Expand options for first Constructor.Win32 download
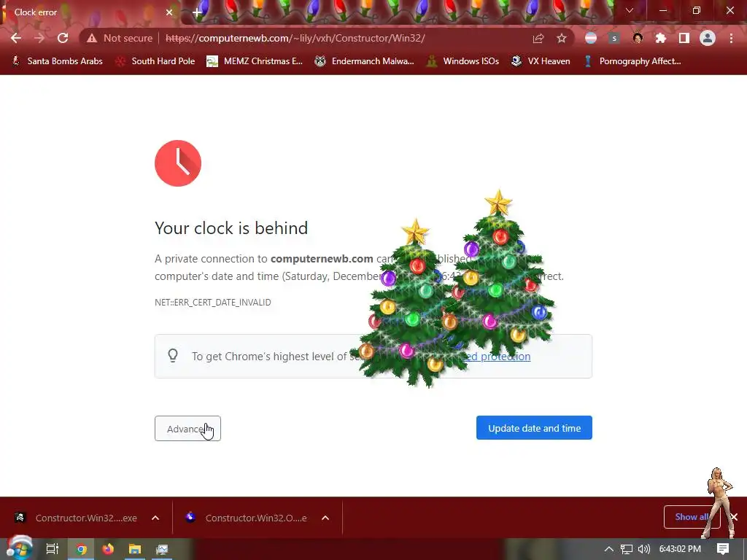 (155, 518)
